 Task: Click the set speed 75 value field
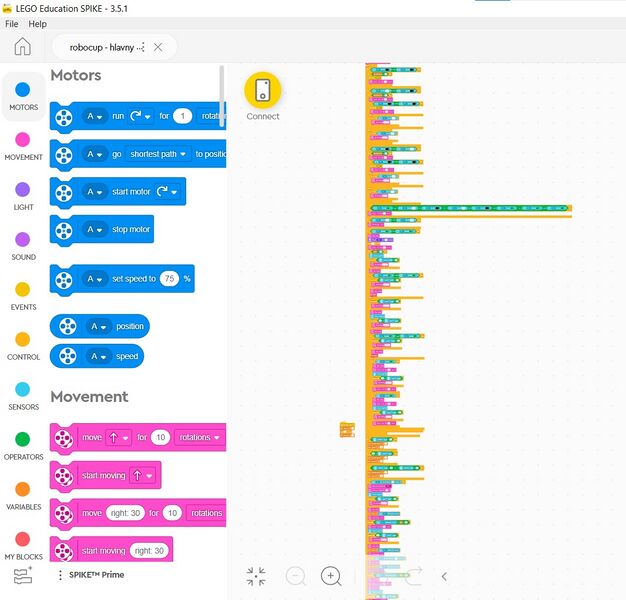pos(169,279)
